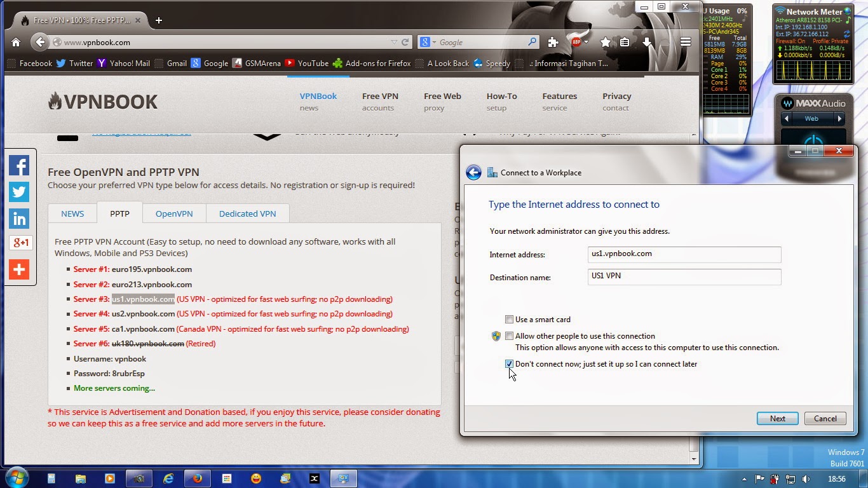Image resolution: width=868 pixels, height=488 pixels.
Task: Click the search magnifier in Google box
Action: (x=532, y=42)
